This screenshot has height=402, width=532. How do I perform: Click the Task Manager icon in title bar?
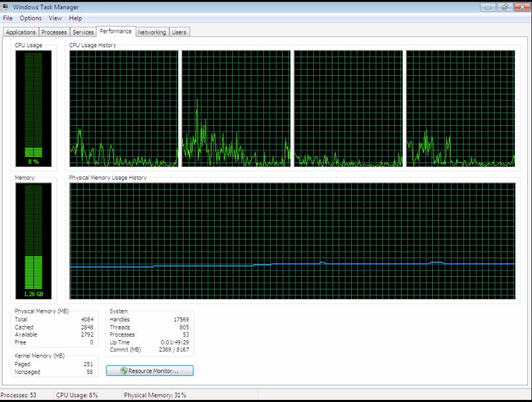tap(5, 6)
